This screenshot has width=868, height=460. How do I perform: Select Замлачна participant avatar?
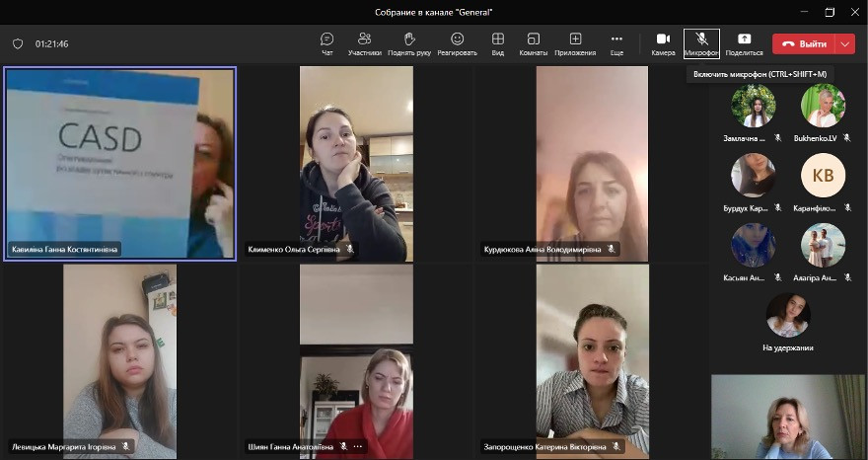pos(753,106)
